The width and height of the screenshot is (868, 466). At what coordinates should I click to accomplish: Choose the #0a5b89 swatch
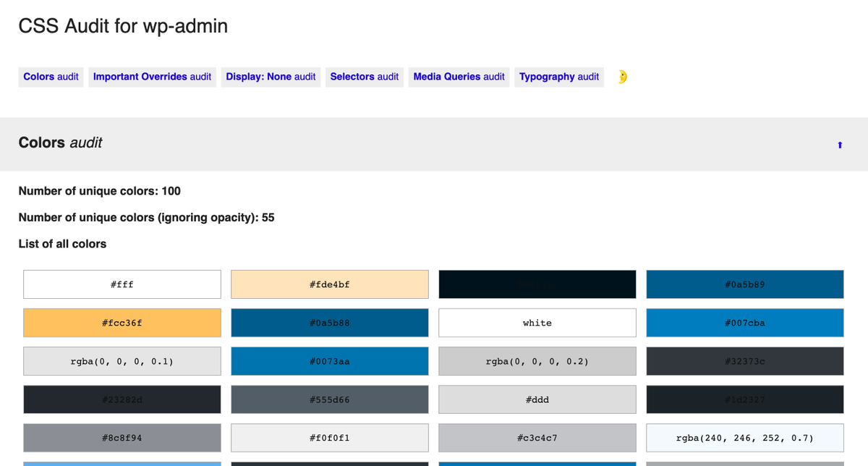coord(745,284)
